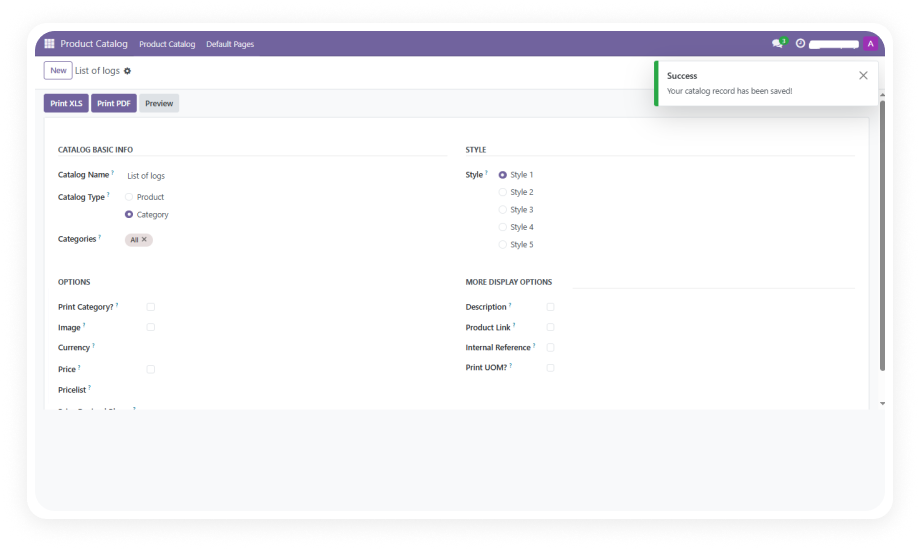Viewport: 920px width, 550px height.
Task: Close the Success notification
Action: pyautogui.click(x=863, y=75)
